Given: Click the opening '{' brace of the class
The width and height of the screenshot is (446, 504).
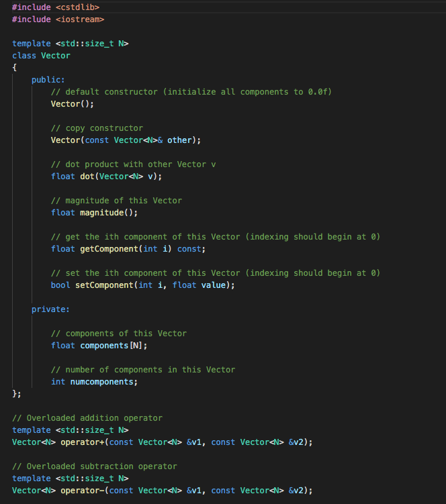Looking at the screenshot, I should (x=15, y=68).
